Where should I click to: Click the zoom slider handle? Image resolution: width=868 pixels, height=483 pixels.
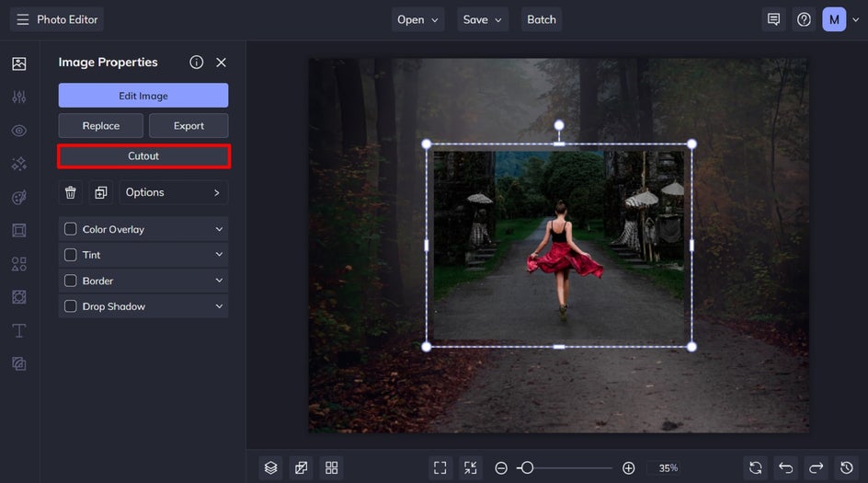tap(527, 467)
